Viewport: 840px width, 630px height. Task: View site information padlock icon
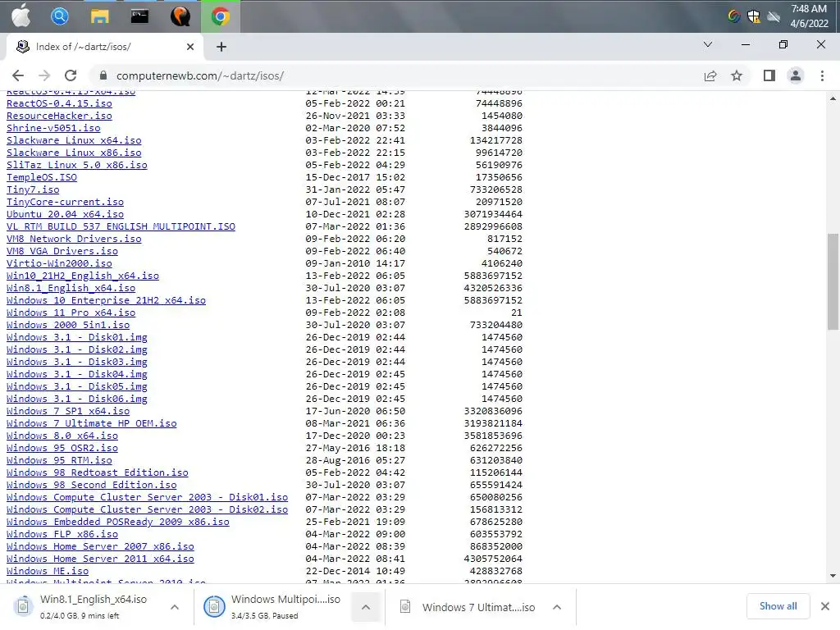(x=103, y=75)
